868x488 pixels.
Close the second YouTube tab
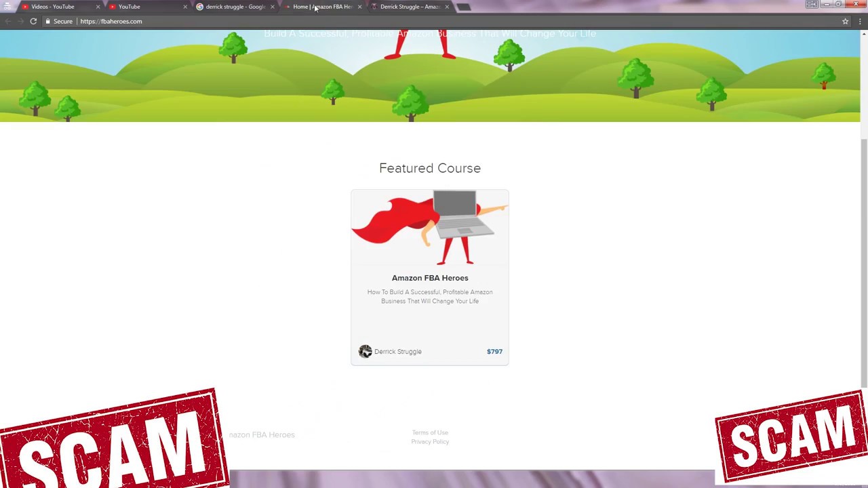pyautogui.click(x=185, y=7)
